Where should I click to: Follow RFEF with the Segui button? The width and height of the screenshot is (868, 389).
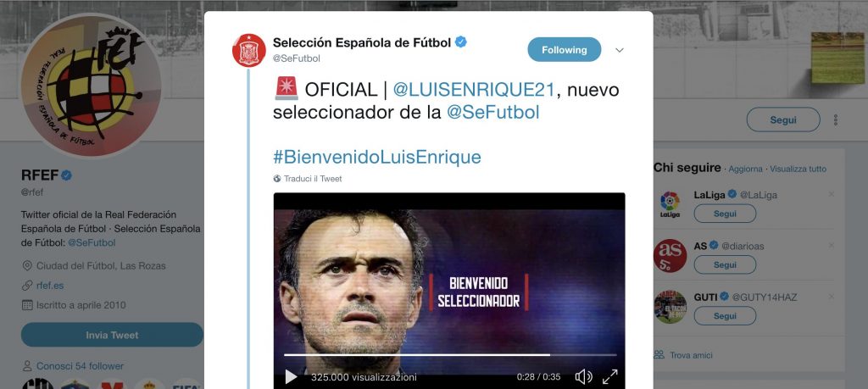(x=782, y=119)
